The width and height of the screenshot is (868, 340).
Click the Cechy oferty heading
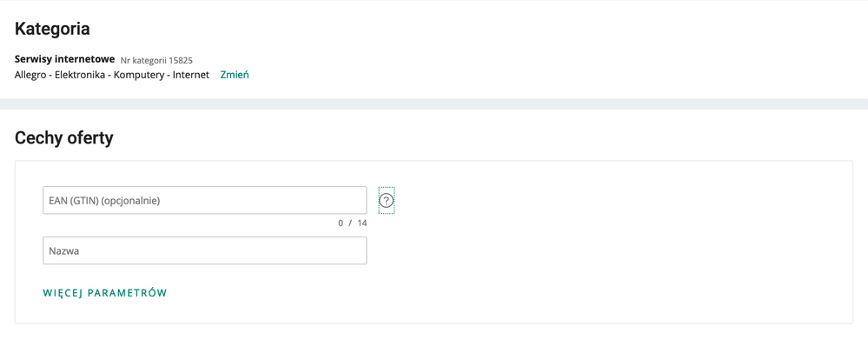point(63,138)
